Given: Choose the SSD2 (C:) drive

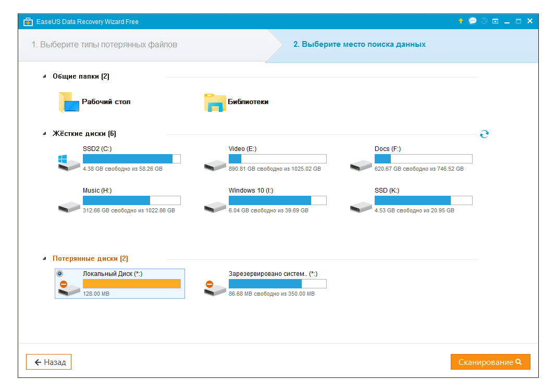Looking at the screenshot, I should (x=119, y=159).
